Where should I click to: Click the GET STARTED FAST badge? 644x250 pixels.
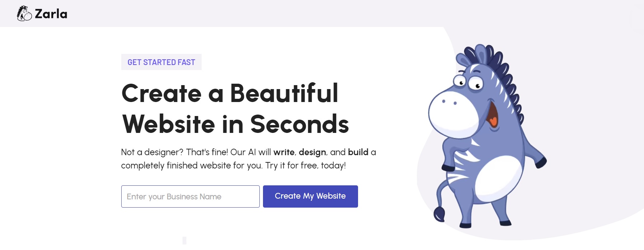pos(161,62)
